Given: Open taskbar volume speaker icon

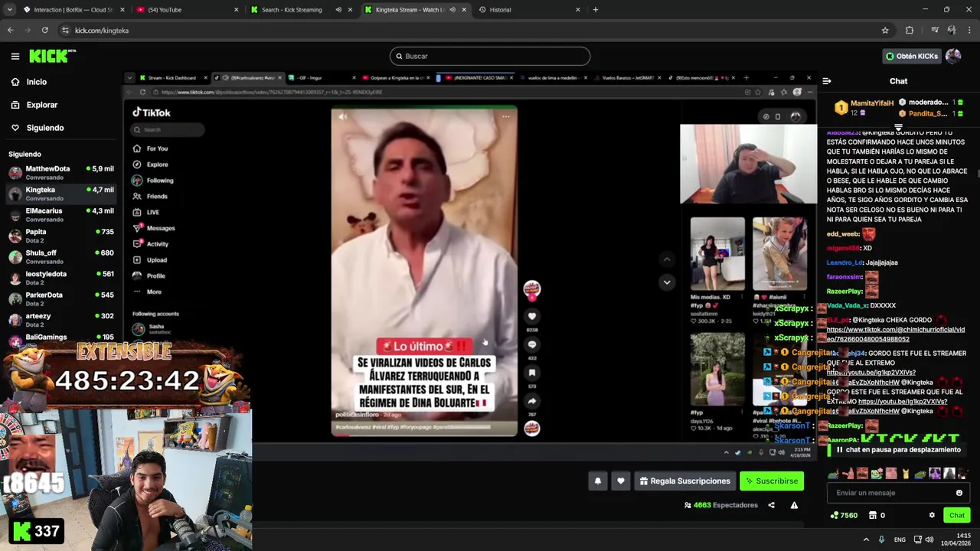Looking at the screenshot, I should 929,540.
